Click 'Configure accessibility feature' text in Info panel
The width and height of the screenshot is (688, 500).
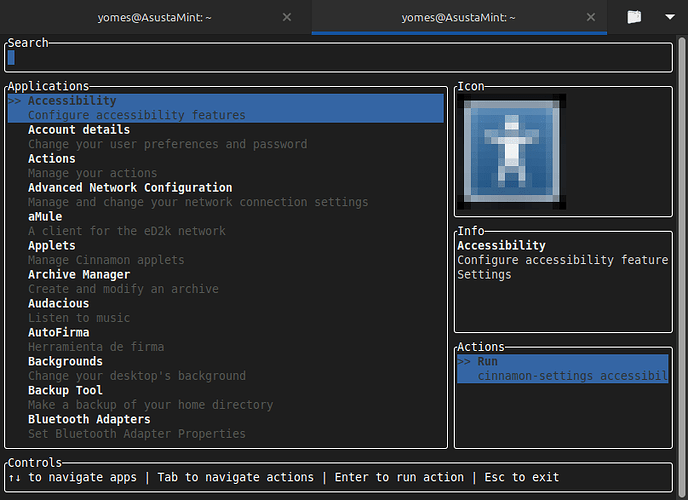click(563, 260)
